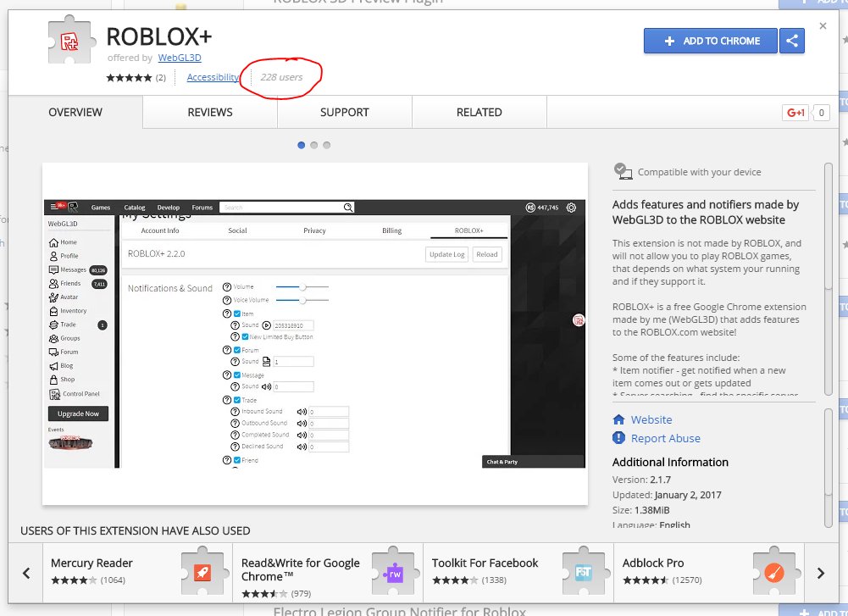Click Messages icon in Roblox sidebar preview
Screen dimensions: 848x616
click(53, 269)
